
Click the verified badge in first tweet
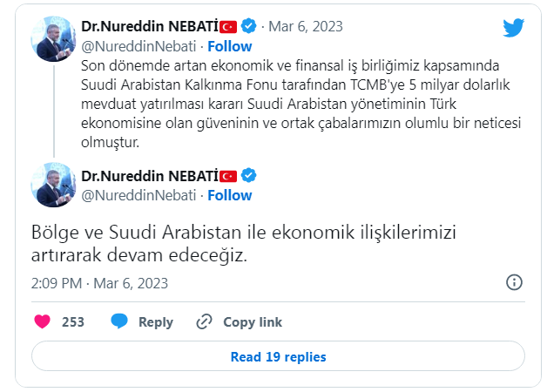(248, 28)
